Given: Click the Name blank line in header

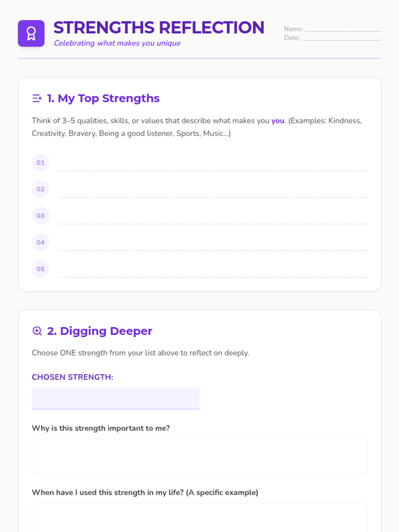Looking at the screenshot, I should pyautogui.click(x=343, y=29).
